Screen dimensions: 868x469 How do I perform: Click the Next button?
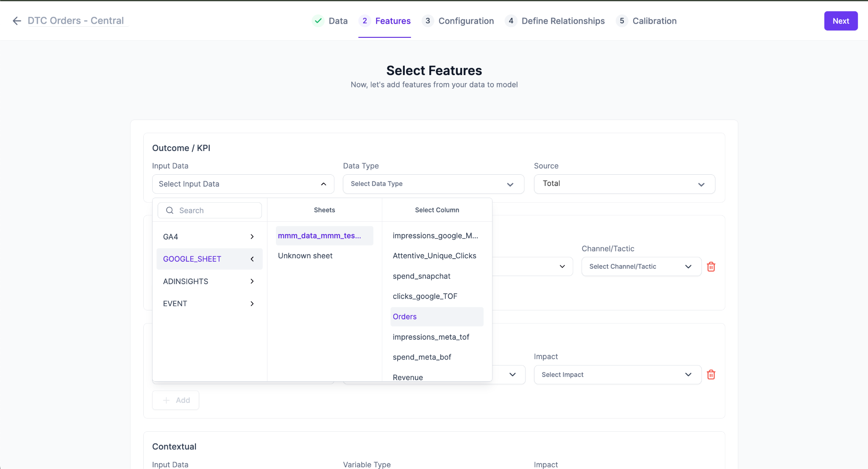pyautogui.click(x=840, y=21)
